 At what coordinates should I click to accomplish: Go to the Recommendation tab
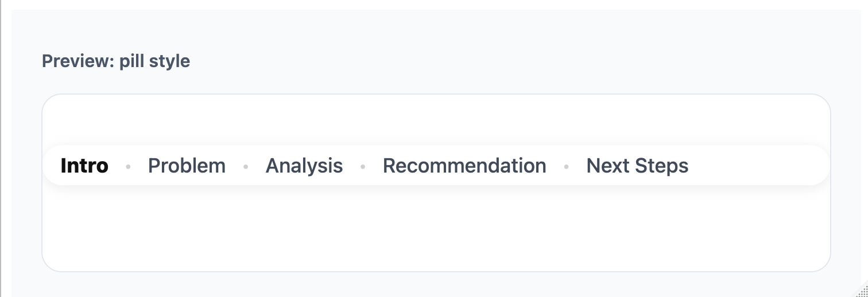pyautogui.click(x=464, y=166)
